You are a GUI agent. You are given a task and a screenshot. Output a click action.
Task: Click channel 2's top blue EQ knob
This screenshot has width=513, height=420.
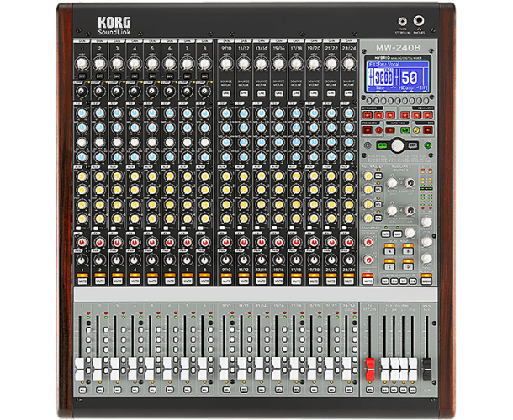coord(99,113)
